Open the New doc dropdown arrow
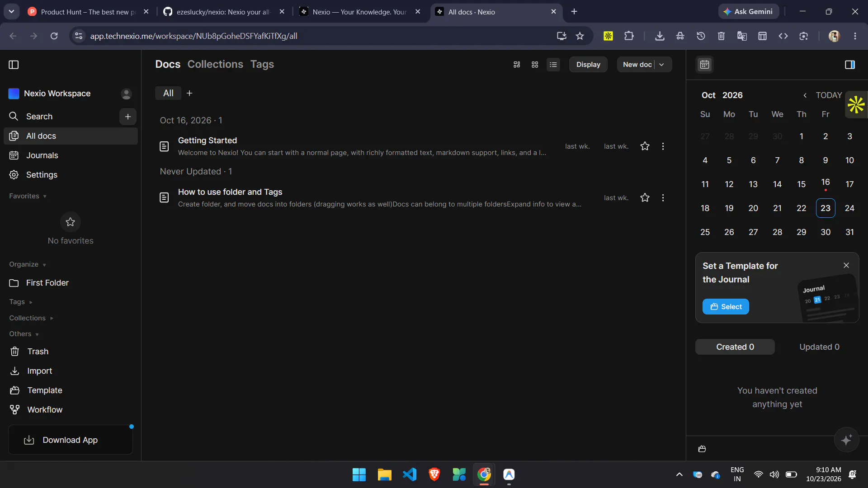The width and height of the screenshot is (868, 488). tap(662, 65)
